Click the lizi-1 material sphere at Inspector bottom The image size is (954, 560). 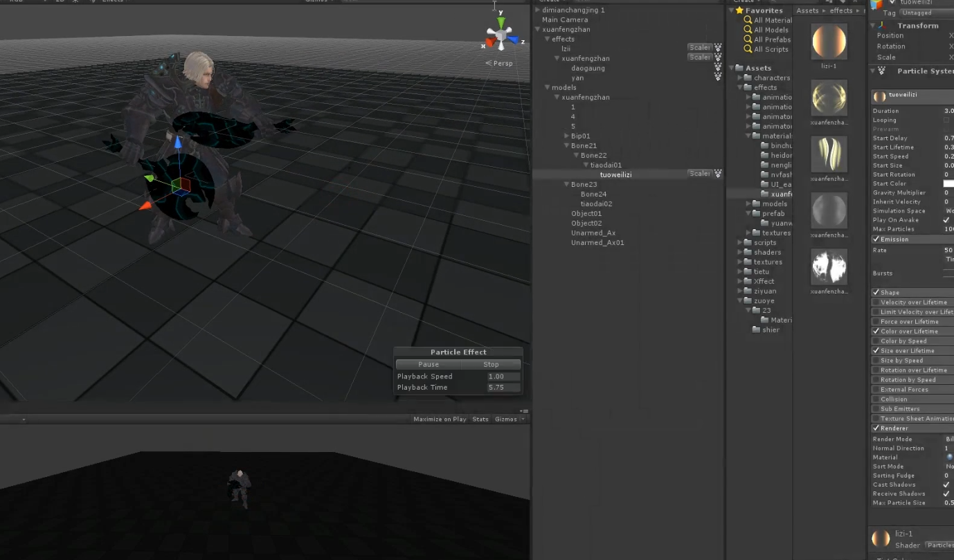pos(881,539)
